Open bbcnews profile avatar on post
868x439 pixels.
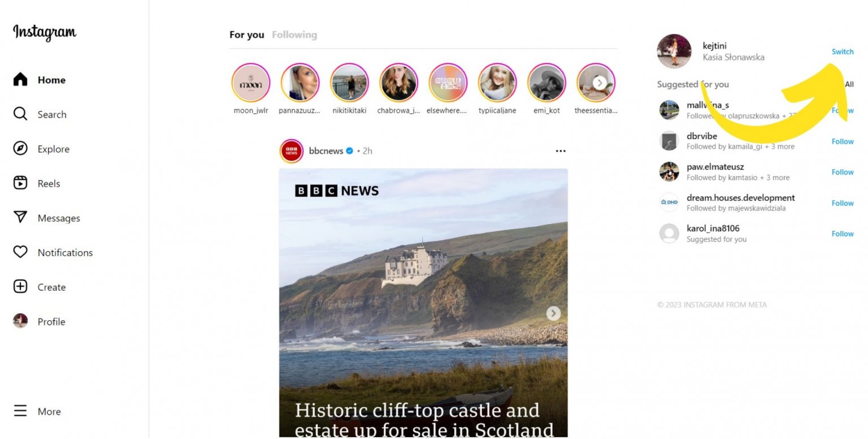292,151
